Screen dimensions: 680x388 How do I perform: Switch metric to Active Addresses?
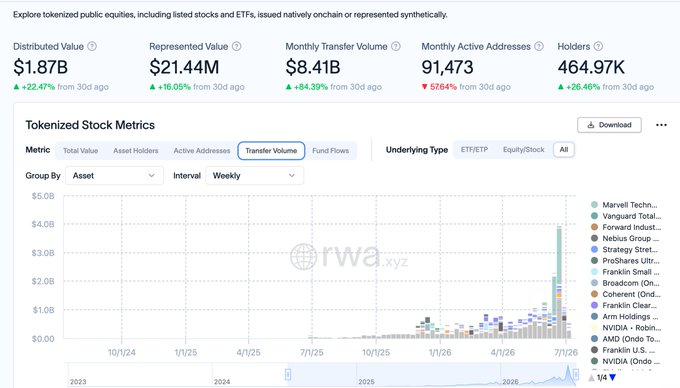click(x=202, y=151)
